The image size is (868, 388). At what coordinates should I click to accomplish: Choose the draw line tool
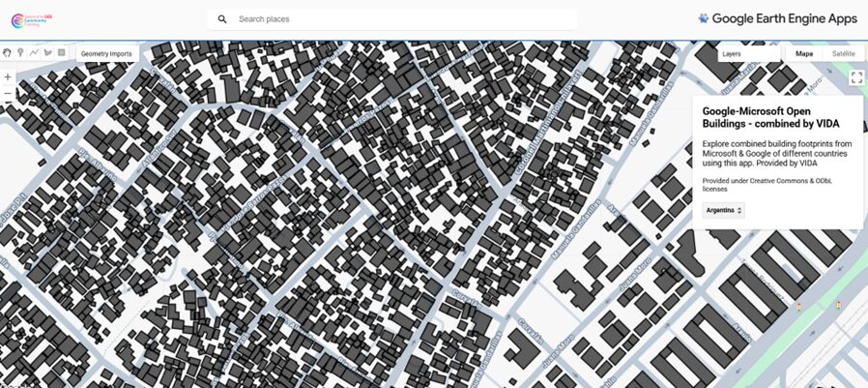point(34,52)
